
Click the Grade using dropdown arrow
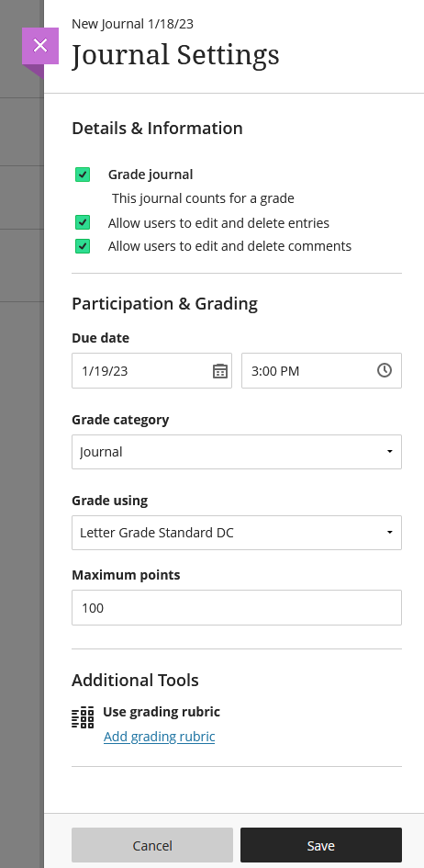click(x=390, y=533)
